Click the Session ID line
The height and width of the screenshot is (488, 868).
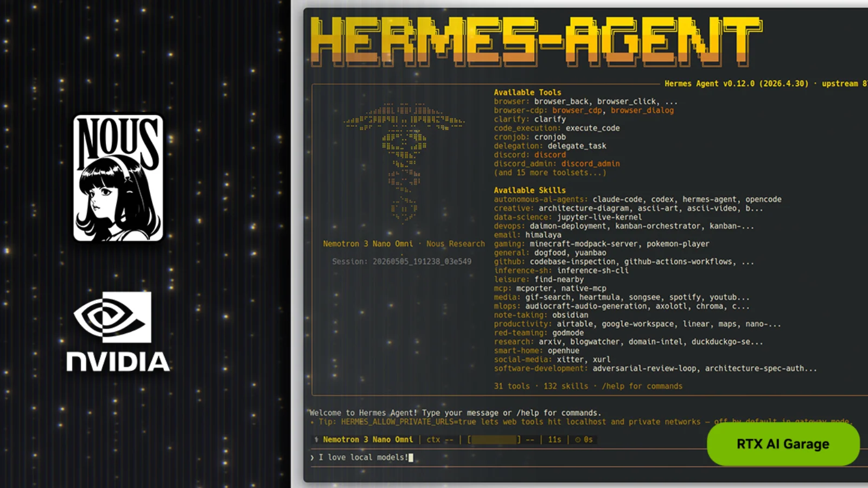click(x=401, y=261)
